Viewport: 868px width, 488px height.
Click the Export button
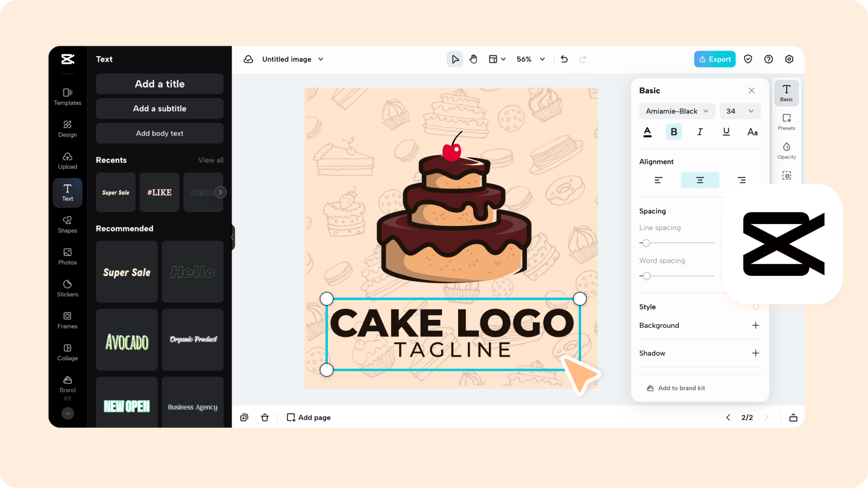click(715, 58)
